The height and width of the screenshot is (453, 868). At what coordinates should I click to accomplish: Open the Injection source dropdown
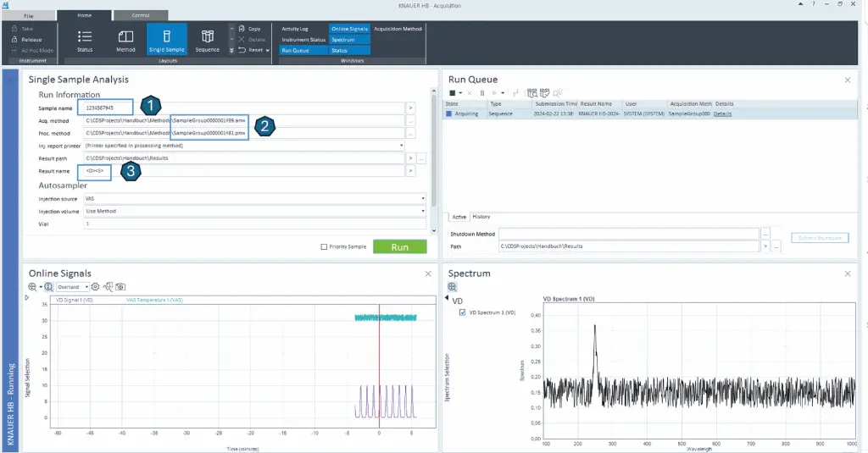pos(423,199)
